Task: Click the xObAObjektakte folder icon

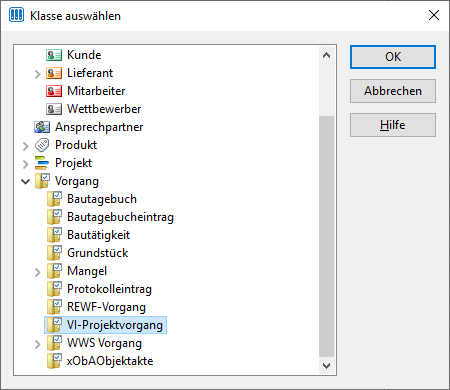Action: click(x=54, y=361)
